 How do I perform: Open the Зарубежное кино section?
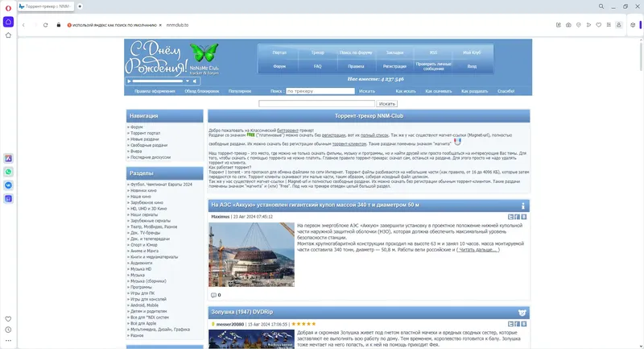point(147,202)
